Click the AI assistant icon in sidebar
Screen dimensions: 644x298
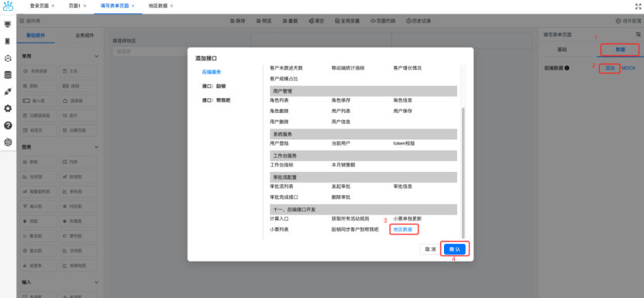tap(8, 142)
